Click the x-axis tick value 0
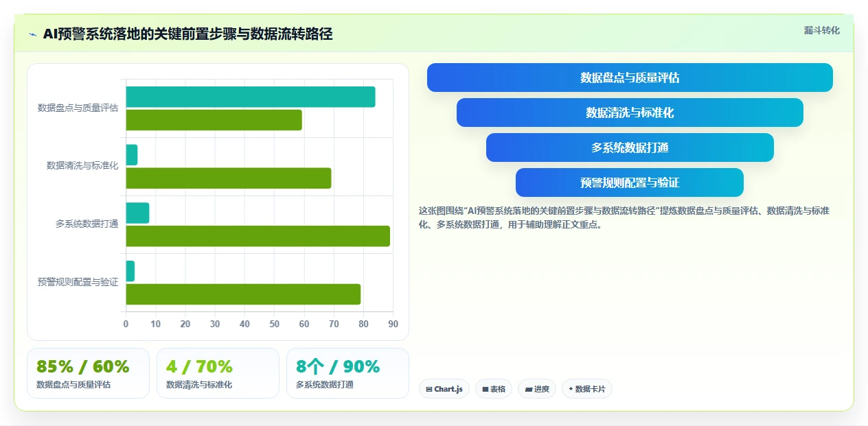Viewport: 868px width, 426px height. tap(126, 324)
